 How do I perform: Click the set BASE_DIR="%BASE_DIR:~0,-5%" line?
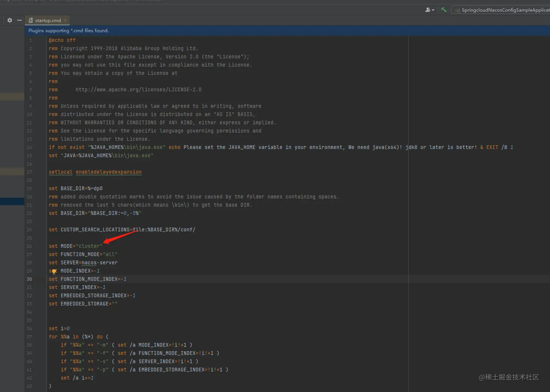coord(95,213)
